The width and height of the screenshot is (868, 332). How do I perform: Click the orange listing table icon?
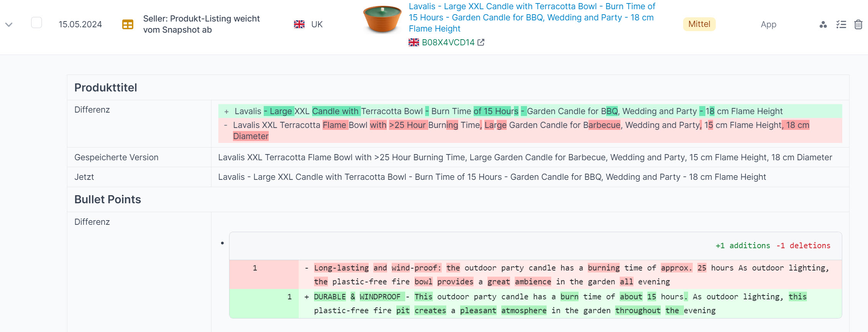(128, 25)
